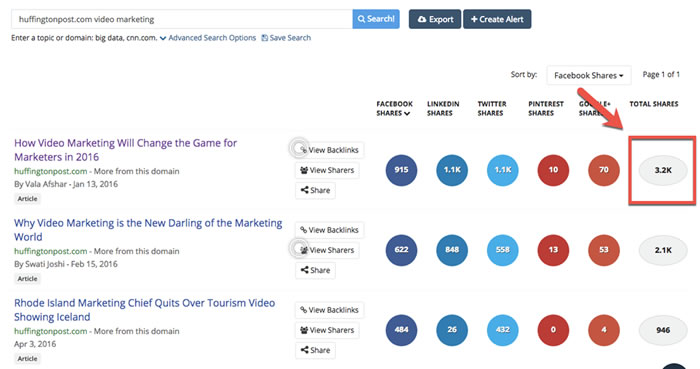The height and width of the screenshot is (369, 700).
Task: Click View Sharers for New Darling article
Action: 327,250
